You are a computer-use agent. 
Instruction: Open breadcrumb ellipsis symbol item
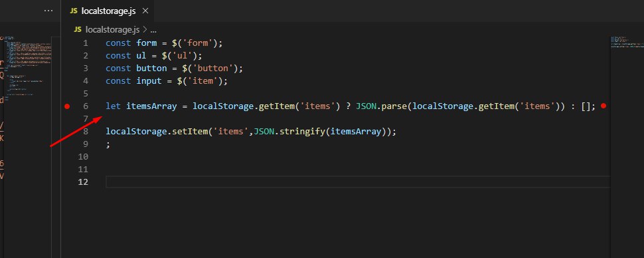point(153,30)
